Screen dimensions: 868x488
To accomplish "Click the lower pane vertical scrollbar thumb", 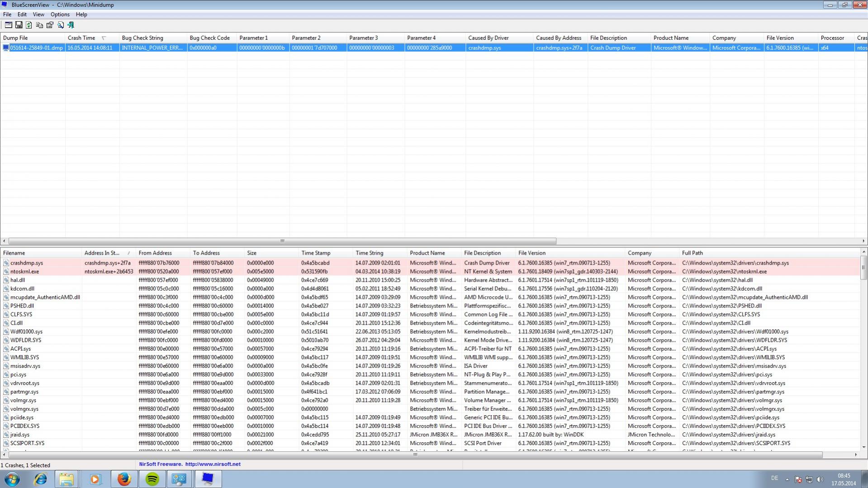I will [x=864, y=268].
